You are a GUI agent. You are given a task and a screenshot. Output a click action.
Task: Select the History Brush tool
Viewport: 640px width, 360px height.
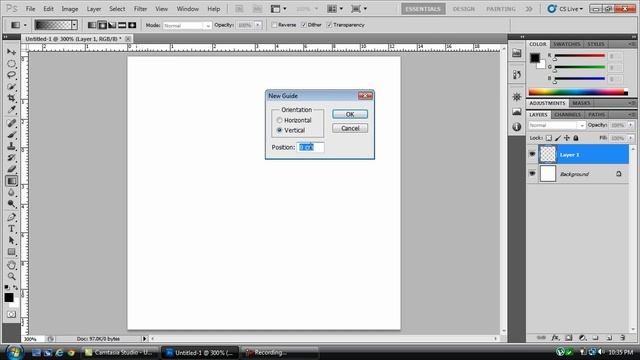click(x=11, y=158)
